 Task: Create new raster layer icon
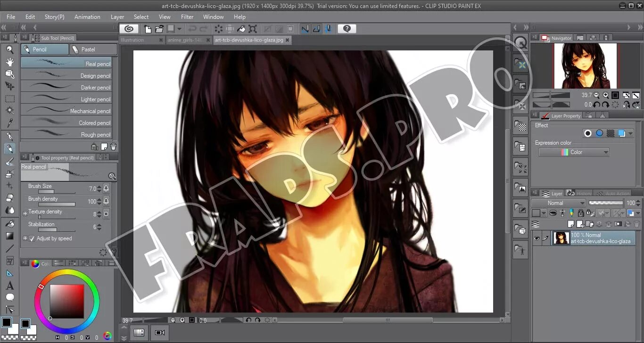pyautogui.click(x=571, y=224)
